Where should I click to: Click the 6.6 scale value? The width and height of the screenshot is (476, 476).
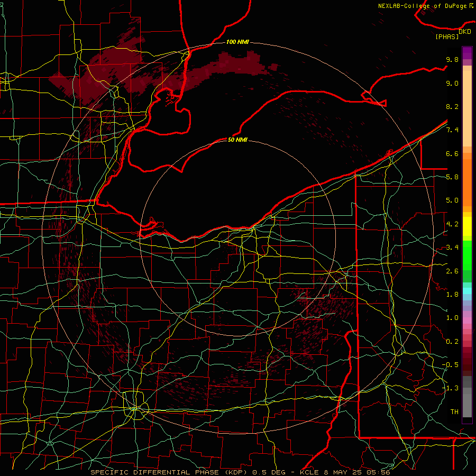pyautogui.click(x=452, y=153)
